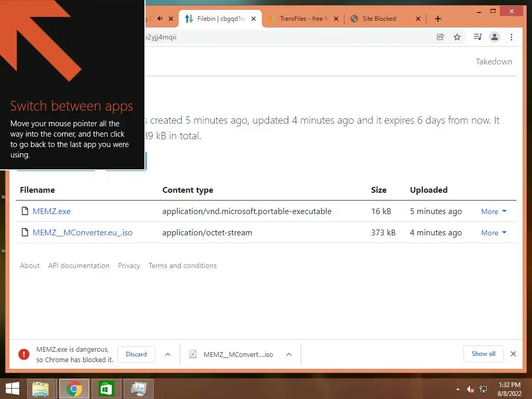Click the Chrome taskbar icon
532x399 pixels.
tap(74, 389)
